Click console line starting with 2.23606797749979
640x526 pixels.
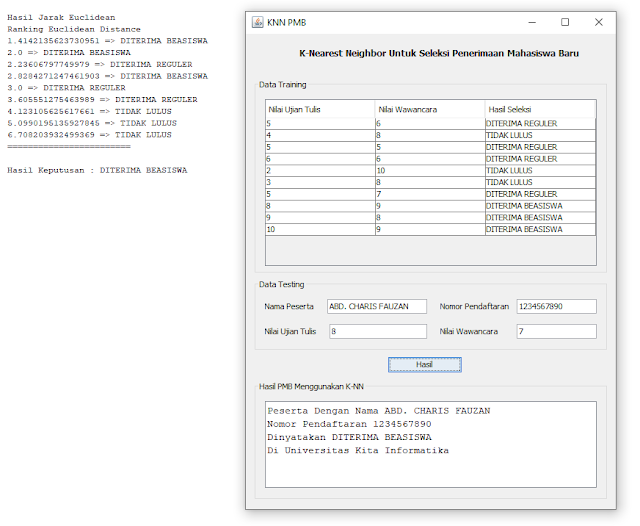click(100, 64)
